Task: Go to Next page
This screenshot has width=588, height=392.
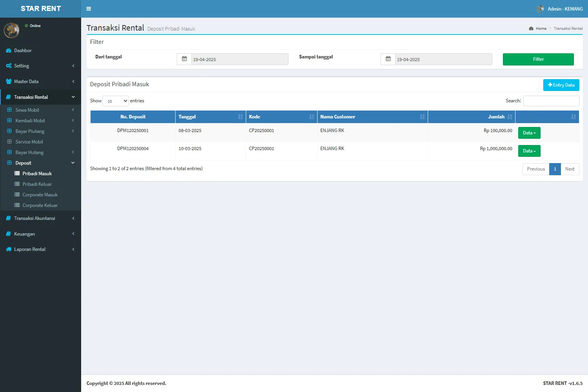Action: [570, 169]
